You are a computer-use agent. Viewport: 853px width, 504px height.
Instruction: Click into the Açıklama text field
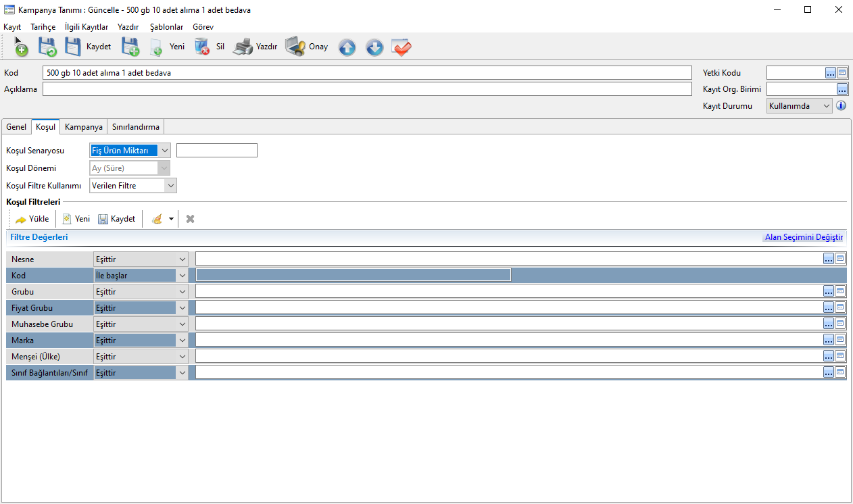pyautogui.click(x=367, y=89)
